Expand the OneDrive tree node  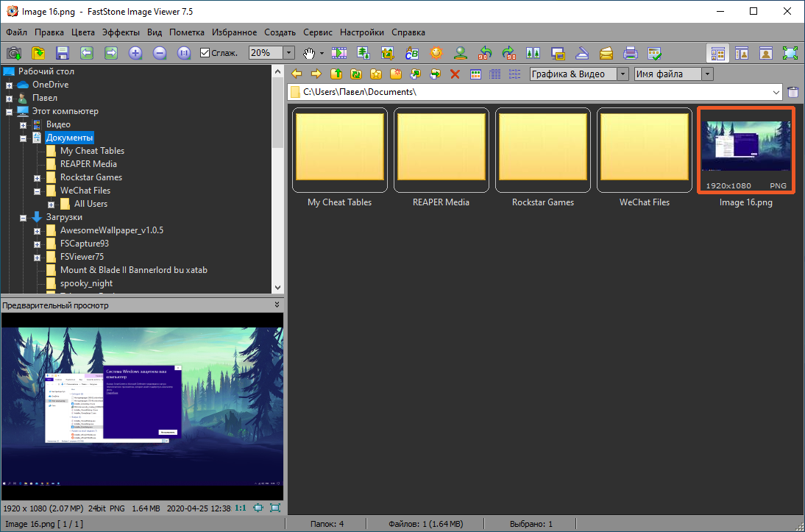click(x=10, y=85)
